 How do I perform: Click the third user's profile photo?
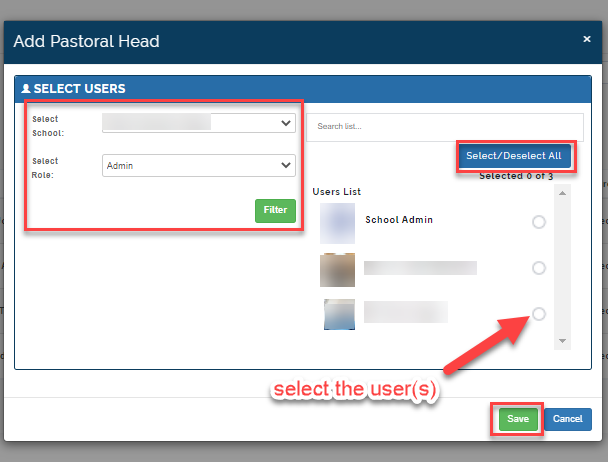pos(339,314)
